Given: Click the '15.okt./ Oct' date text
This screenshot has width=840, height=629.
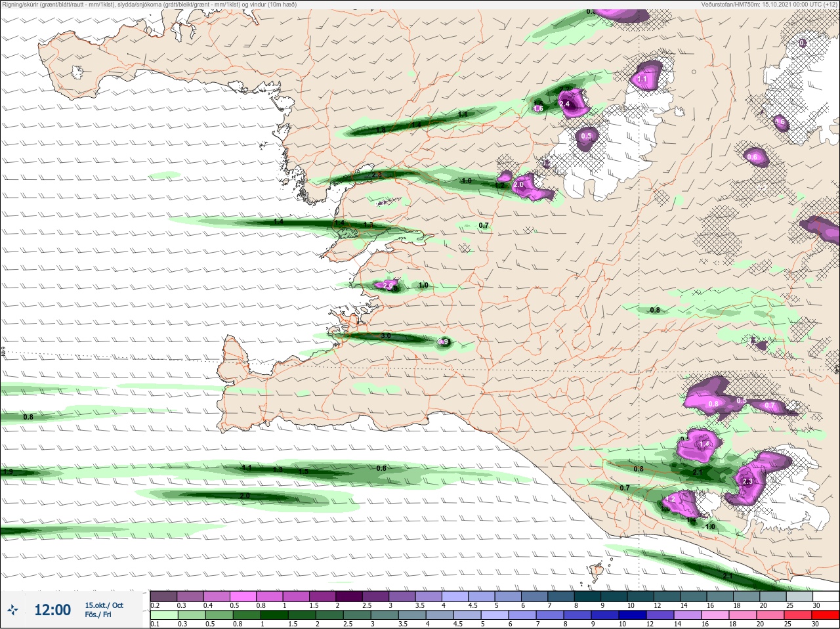Looking at the screenshot, I should coord(104,605).
